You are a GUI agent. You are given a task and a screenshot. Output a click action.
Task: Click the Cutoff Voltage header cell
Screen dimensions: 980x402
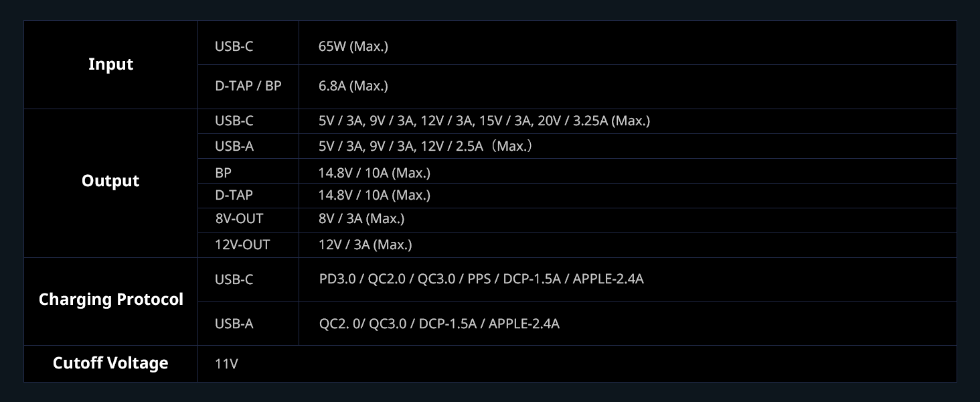(x=110, y=363)
